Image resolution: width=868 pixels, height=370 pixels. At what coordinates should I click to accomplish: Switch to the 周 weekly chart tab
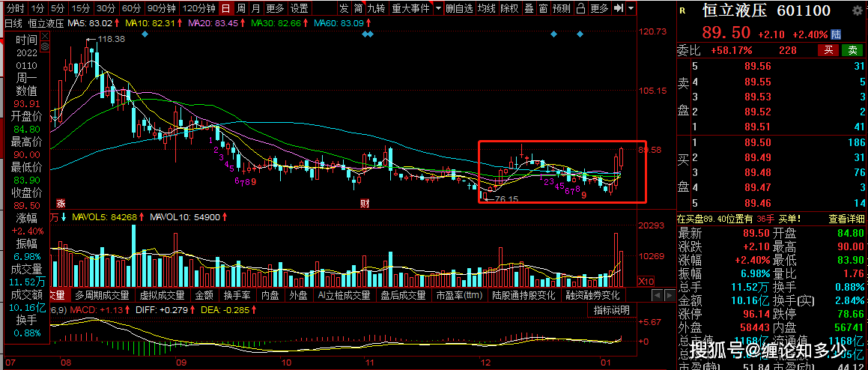point(240,8)
